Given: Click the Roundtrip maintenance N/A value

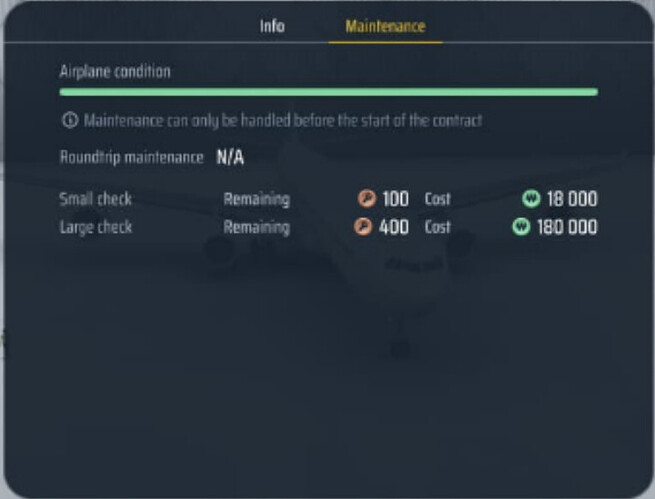Looking at the screenshot, I should 230,158.
